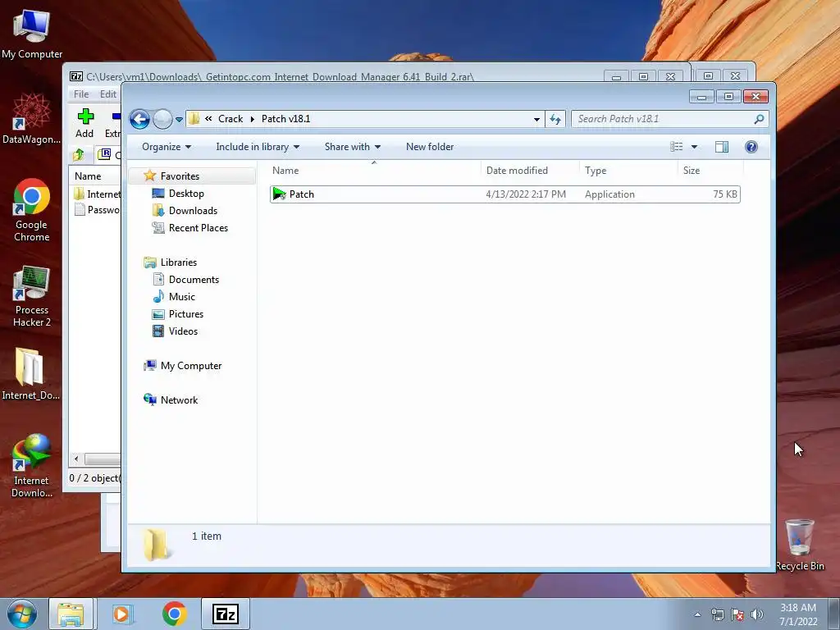Open File menu in 7-Zip window
840x630 pixels.
coord(81,94)
